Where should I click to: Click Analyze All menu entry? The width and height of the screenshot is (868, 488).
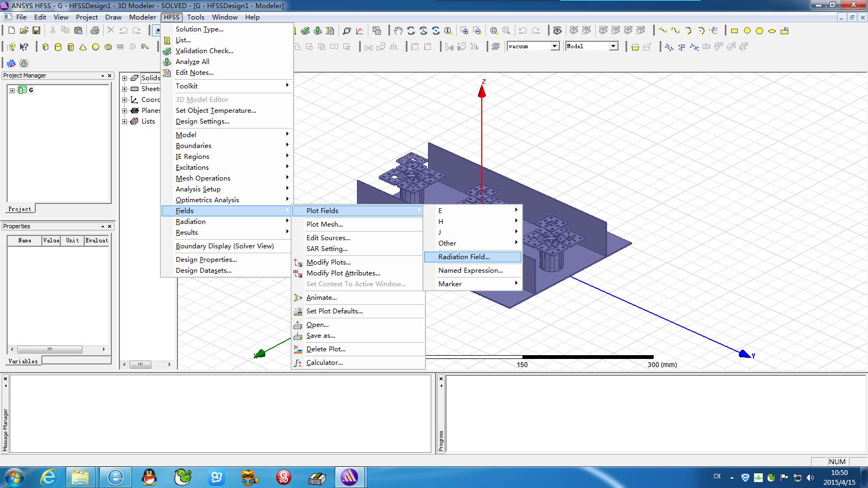coord(227,62)
